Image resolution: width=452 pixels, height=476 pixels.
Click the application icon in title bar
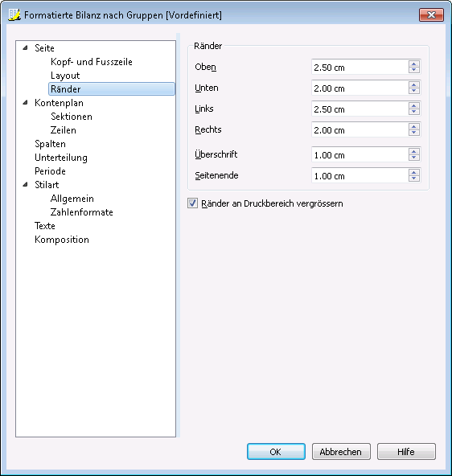pos(14,14)
